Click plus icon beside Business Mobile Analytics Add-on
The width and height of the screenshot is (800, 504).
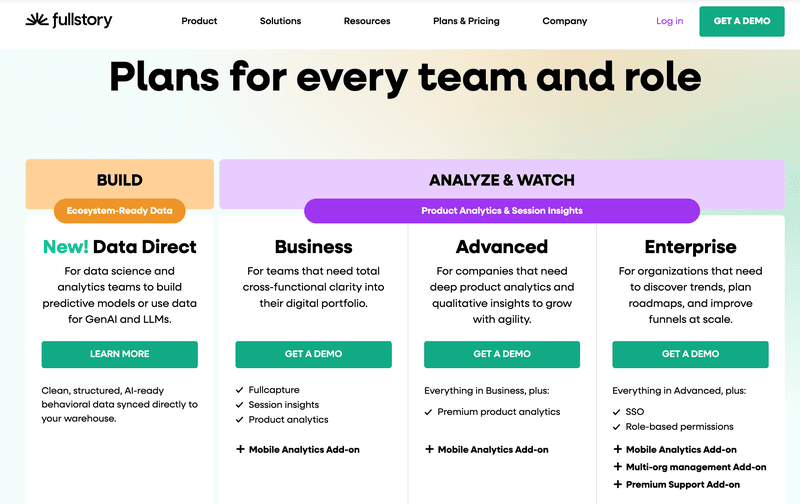(240, 449)
